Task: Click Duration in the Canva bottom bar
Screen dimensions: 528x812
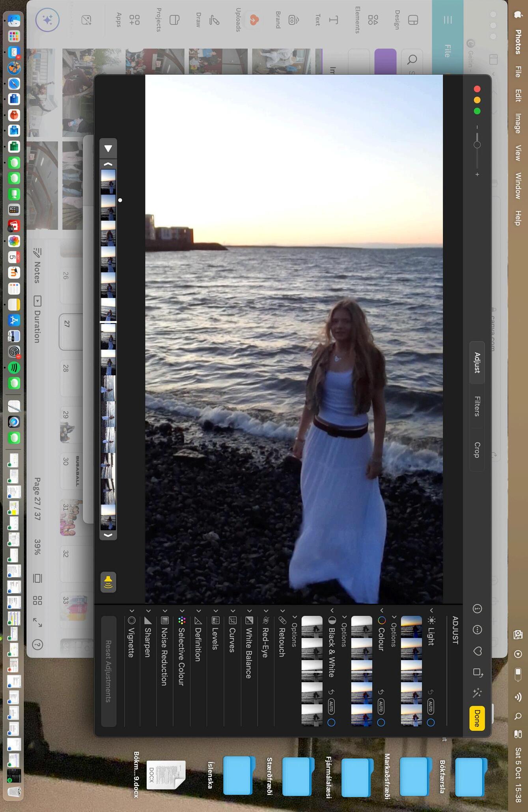Action: (37, 320)
